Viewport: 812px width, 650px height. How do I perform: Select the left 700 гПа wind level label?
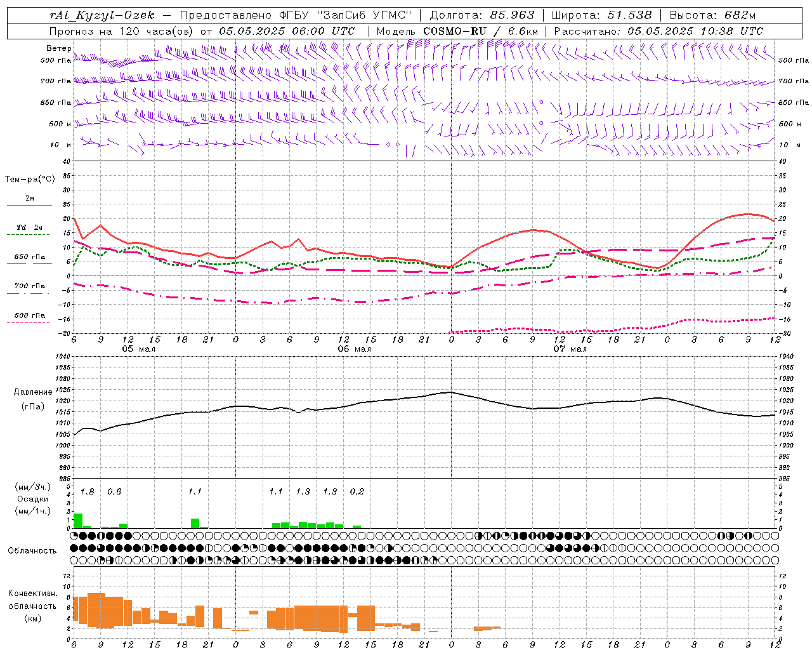point(56,81)
